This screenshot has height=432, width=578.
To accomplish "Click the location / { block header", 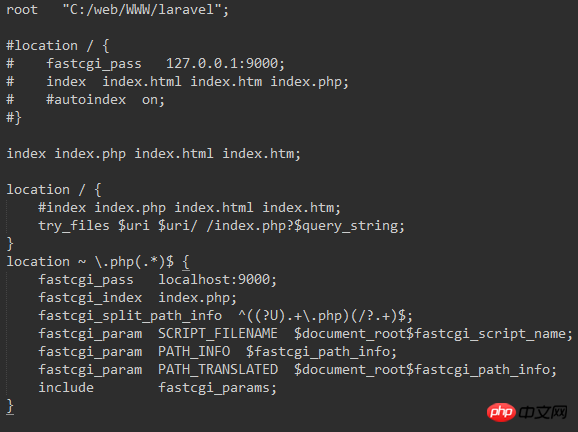I will coord(54,190).
